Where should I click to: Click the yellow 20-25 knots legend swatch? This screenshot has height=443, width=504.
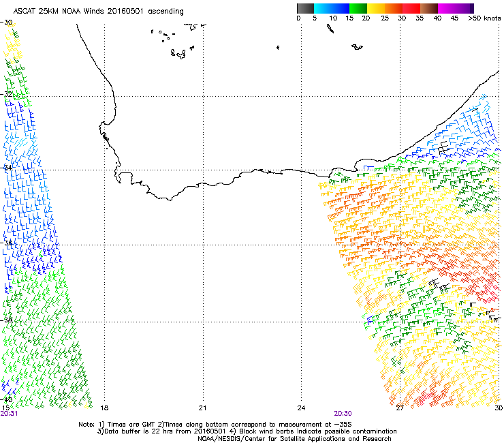point(376,8)
